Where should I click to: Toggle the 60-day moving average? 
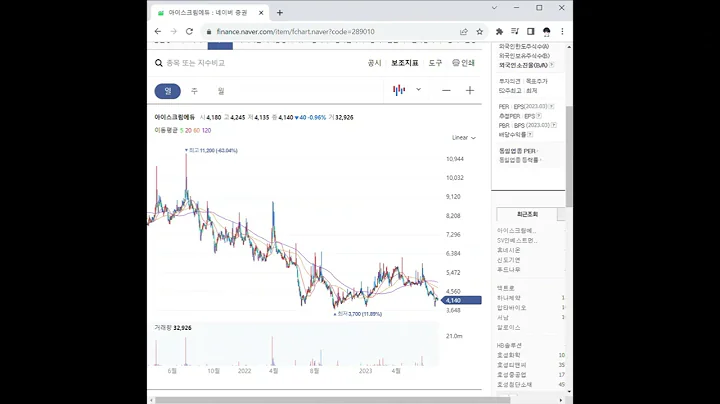[x=197, y=130]
